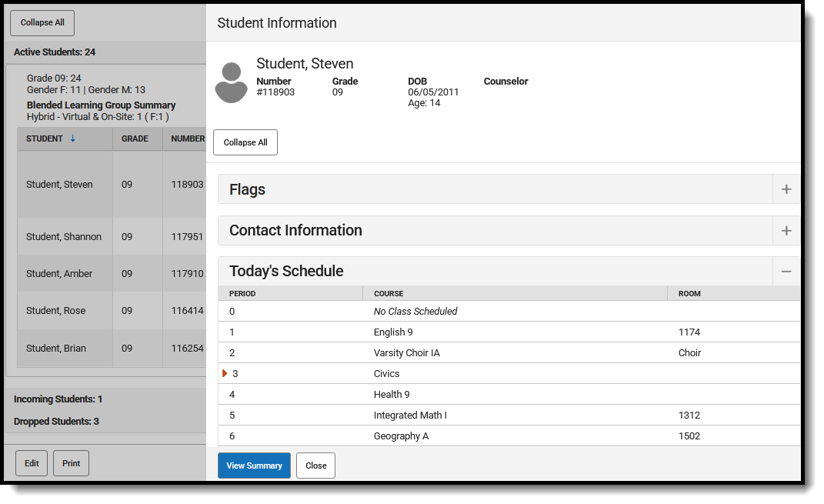Click the minus icon on Today's Schedule
The width and height of the screenshot is (824, 504).
tap(786, 271)
